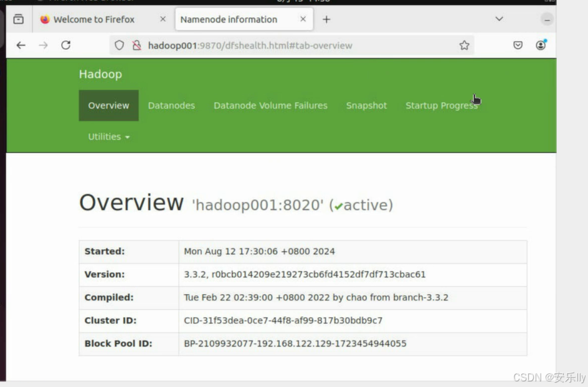588x387 pixels.
Task: Click the insecure connection lock icon
Action: (x=137, y=45)
